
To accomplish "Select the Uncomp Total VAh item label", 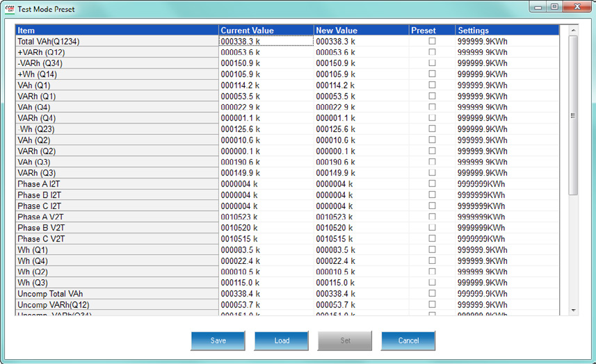I will (x=117, y=294).
